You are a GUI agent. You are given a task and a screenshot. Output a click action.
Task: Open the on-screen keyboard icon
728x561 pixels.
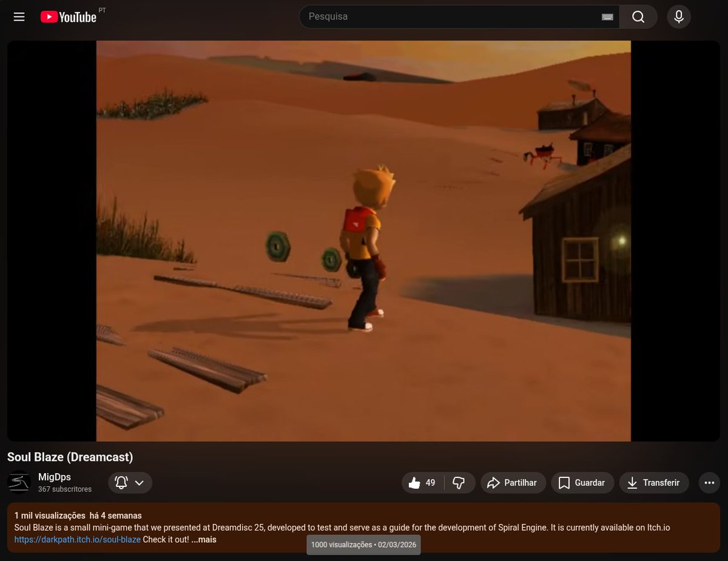[x=607, y=17]
